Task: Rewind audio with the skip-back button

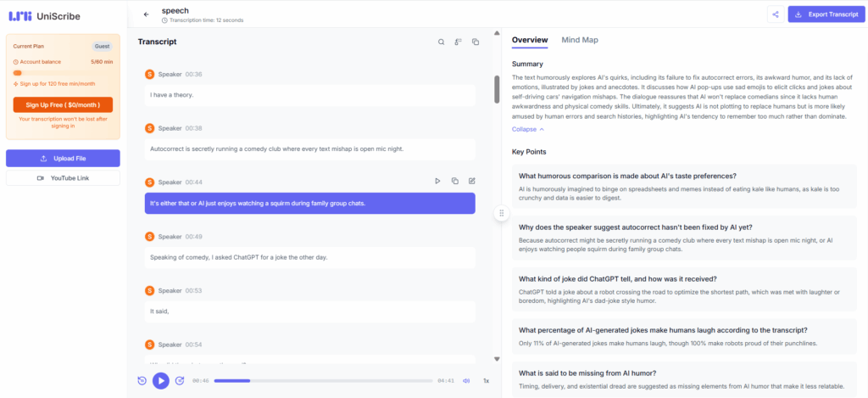Action: 142,381
